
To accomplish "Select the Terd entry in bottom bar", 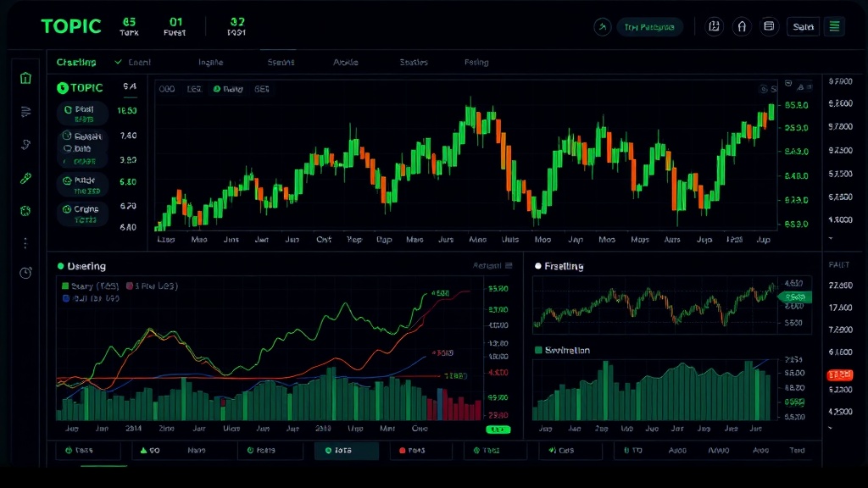I will (797, 451).
